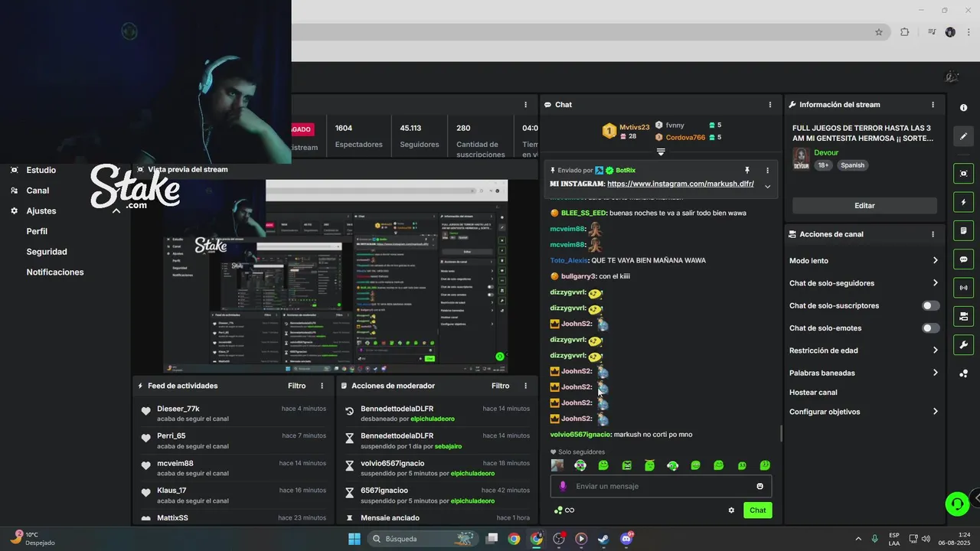
Task: Open Filtro in Feed de actividades
Action: 296,386
